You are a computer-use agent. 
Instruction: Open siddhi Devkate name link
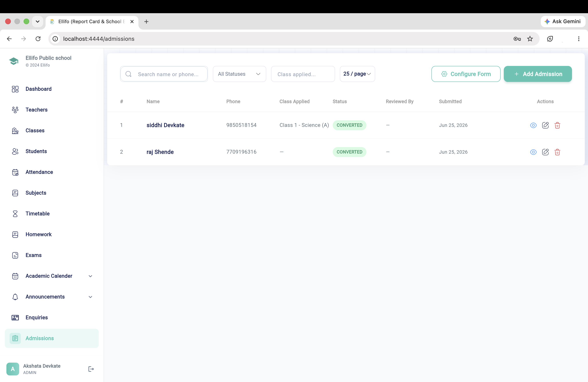165,125
